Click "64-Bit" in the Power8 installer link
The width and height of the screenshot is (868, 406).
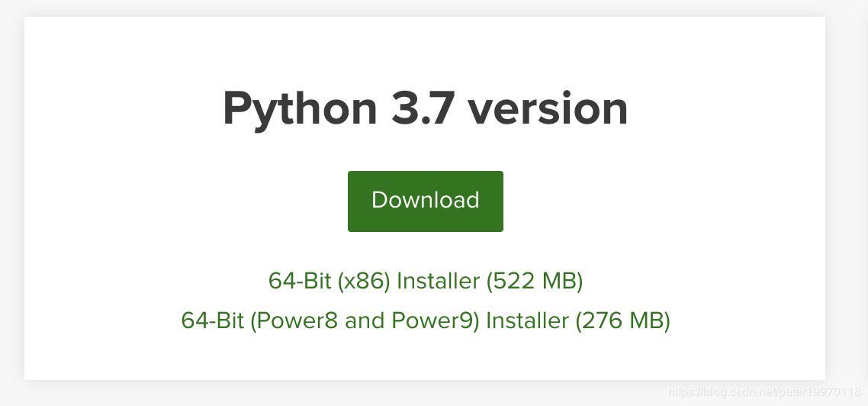pyautogui.click(x=213, y=321)
